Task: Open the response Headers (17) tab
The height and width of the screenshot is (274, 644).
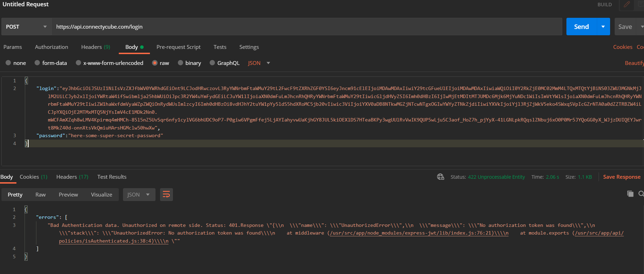Action: (x=72, y=177)
